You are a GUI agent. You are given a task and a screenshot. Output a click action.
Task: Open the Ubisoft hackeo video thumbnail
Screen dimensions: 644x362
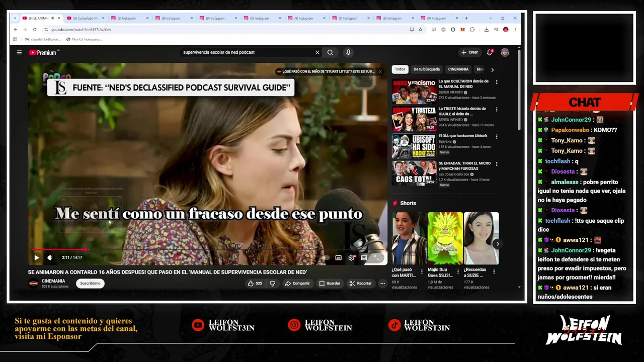tap(414, 146)
